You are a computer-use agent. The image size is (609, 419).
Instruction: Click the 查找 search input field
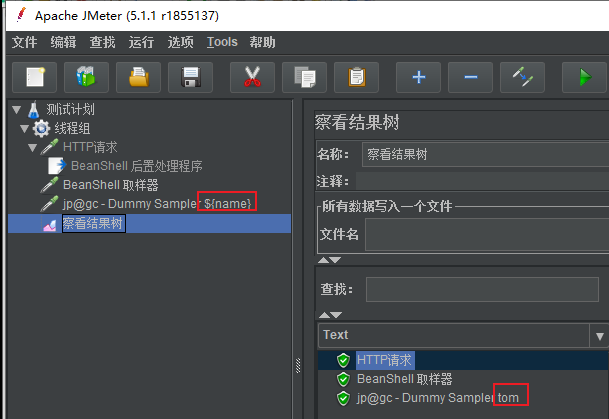(482, 289)
